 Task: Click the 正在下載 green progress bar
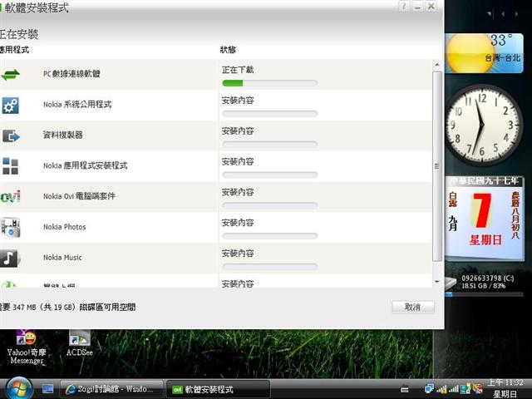[269, 83]
